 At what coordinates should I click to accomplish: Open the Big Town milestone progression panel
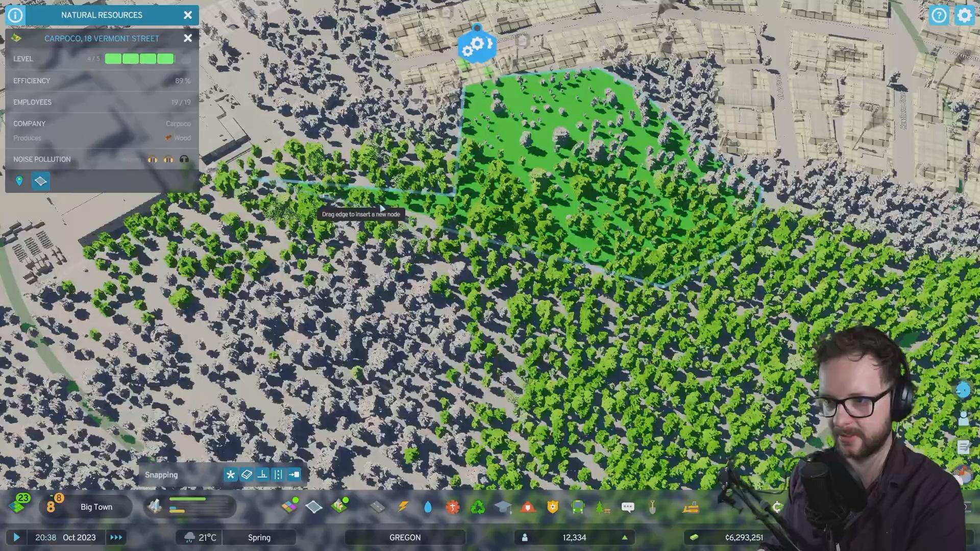click(x=86, y=507)
